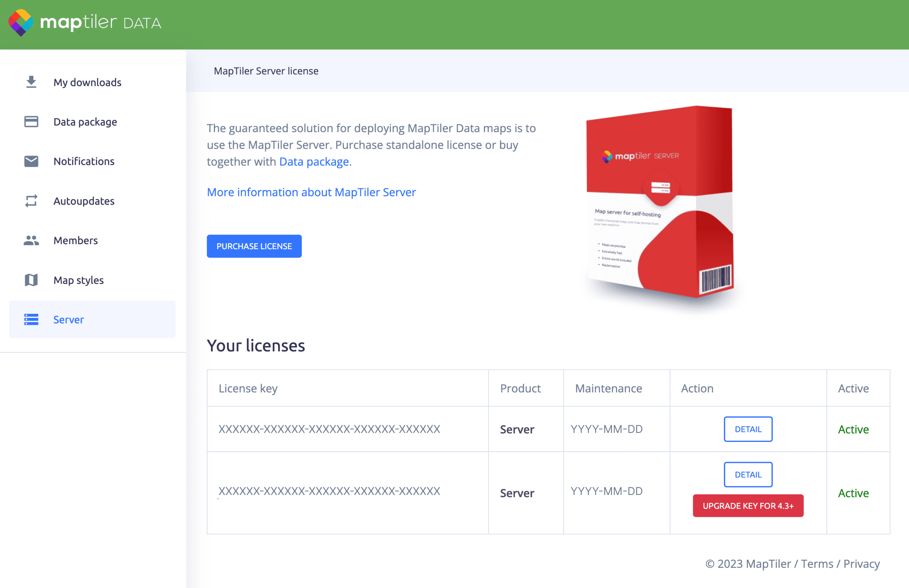The width and height of the screenshot is (909, 588).
Task: Open the Terms page link
Action: [x=817, y=564]
